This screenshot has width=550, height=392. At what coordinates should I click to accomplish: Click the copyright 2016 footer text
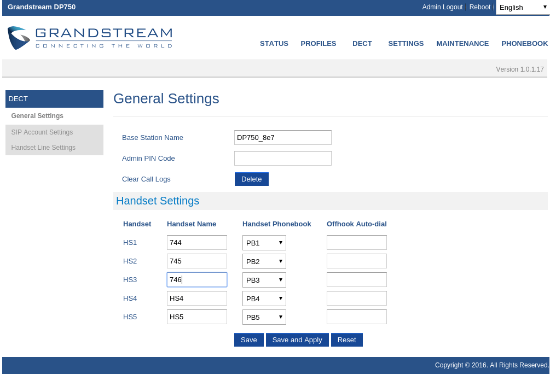492,365
